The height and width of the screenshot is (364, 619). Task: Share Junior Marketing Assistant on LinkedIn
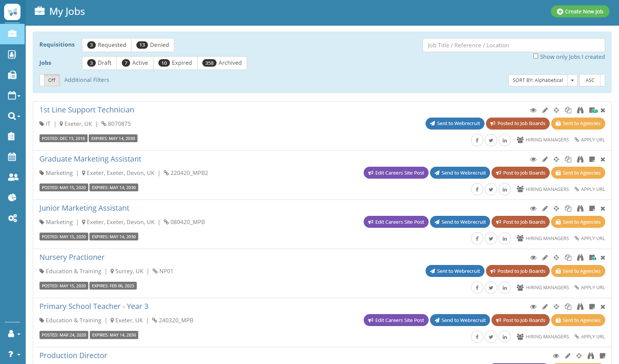click(505, 239)
